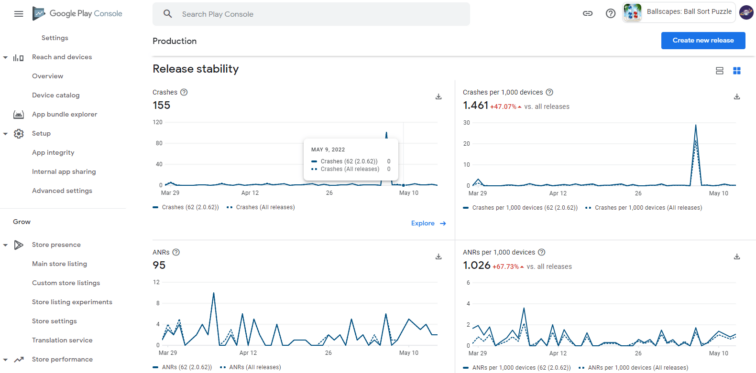Download Crashes per 1,000 devices data
Screen dimensions: 756x373
[737, 96]
